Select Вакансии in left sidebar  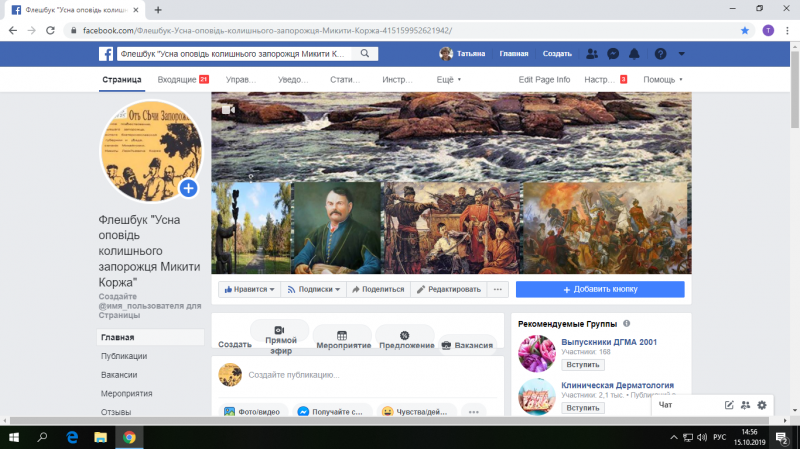119,375
